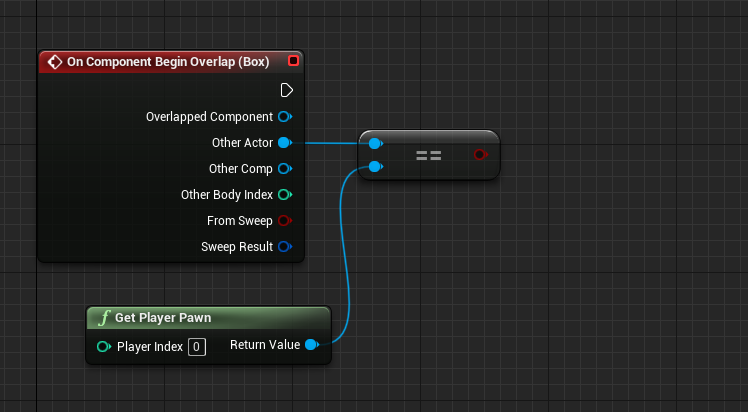Click the red delegate pin on Begin Overlap node
Image resolution: width=748 pixels, height=412 pixels.
(x=293, y=61)
